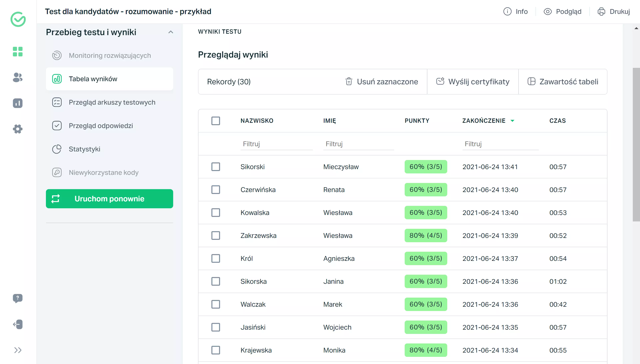Click the page vertical scrollbar thumb

point(636,144)
